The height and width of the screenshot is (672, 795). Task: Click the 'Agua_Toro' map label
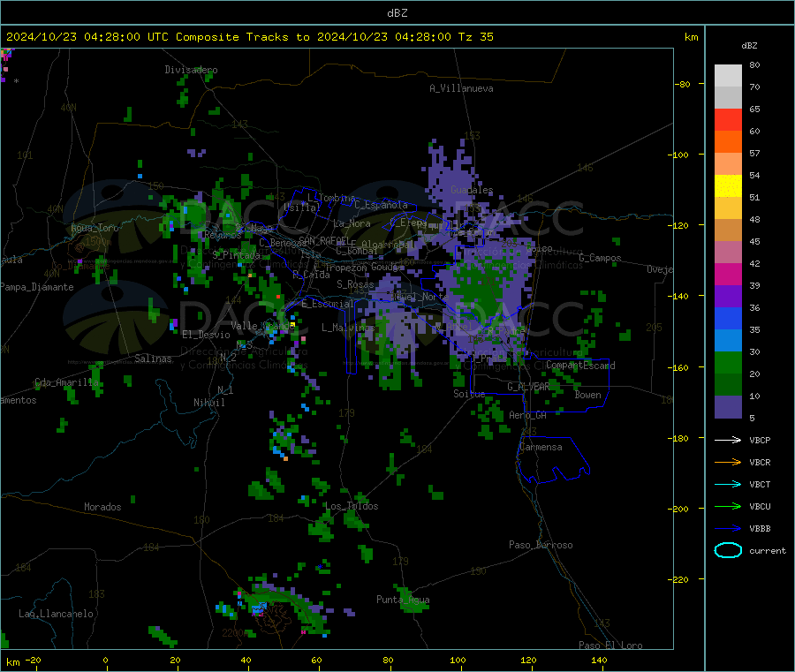coord(95,228)
